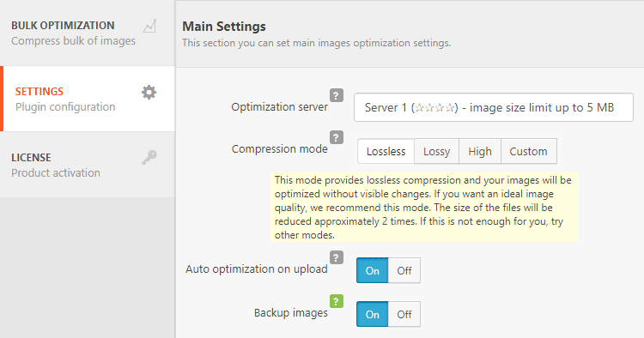Viewport: 644px width, 338px height.
Task: Go to License product activation
Action: (88, 165)
